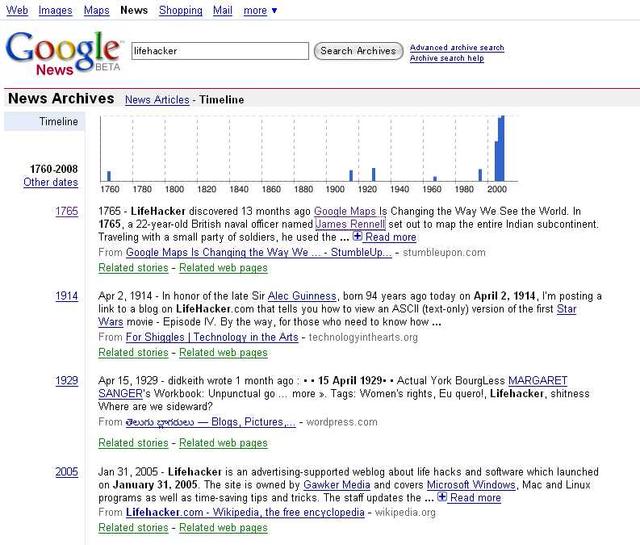The image size is (640, 545).
Task: Open Related stories under the 1765 result
Action: point(133,268)
